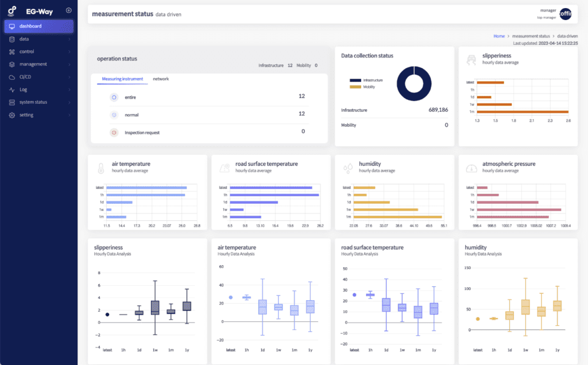The width and height of the screenshot is (588, 365).
Task: Expand the system status submenu arrow
Action: pyautogui.click(x=69, y=102)
